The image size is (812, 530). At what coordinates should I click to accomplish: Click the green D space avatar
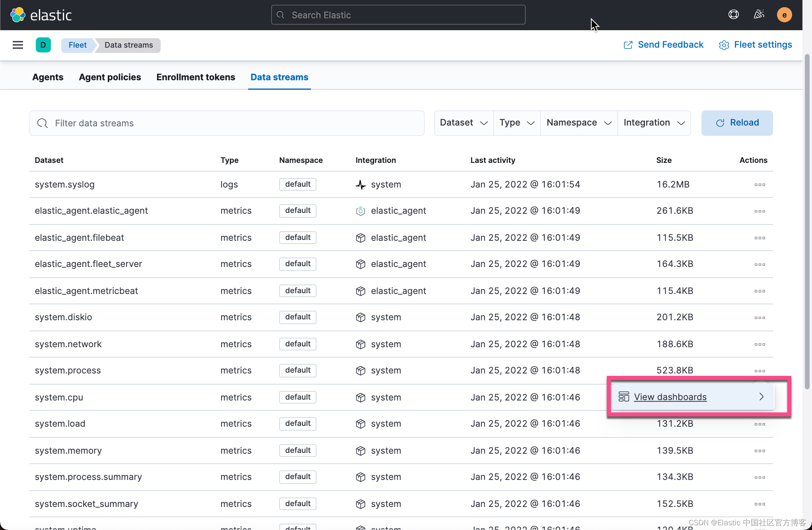click(x=43, y=45)
